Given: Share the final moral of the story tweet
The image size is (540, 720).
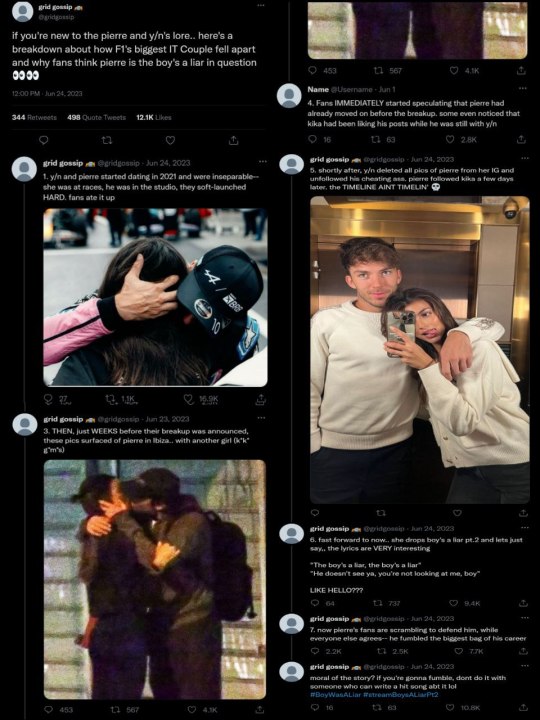Looking at the screenshot, I should pos(523,708).
